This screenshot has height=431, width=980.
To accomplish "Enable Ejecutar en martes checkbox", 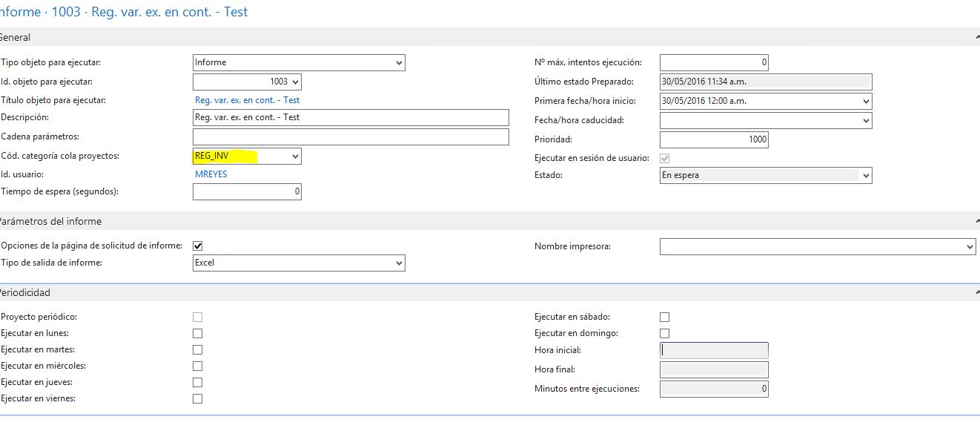I will click(x=198, y=350).
